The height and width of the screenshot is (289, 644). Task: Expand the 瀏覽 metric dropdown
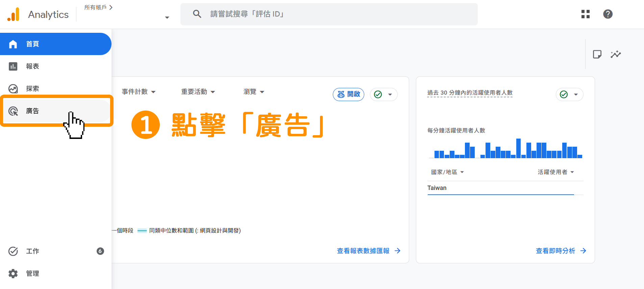click(x=254, y=92)
